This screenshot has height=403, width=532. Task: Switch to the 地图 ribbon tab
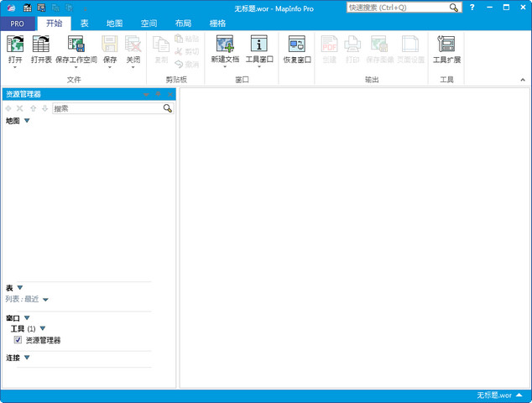(114, 24)
